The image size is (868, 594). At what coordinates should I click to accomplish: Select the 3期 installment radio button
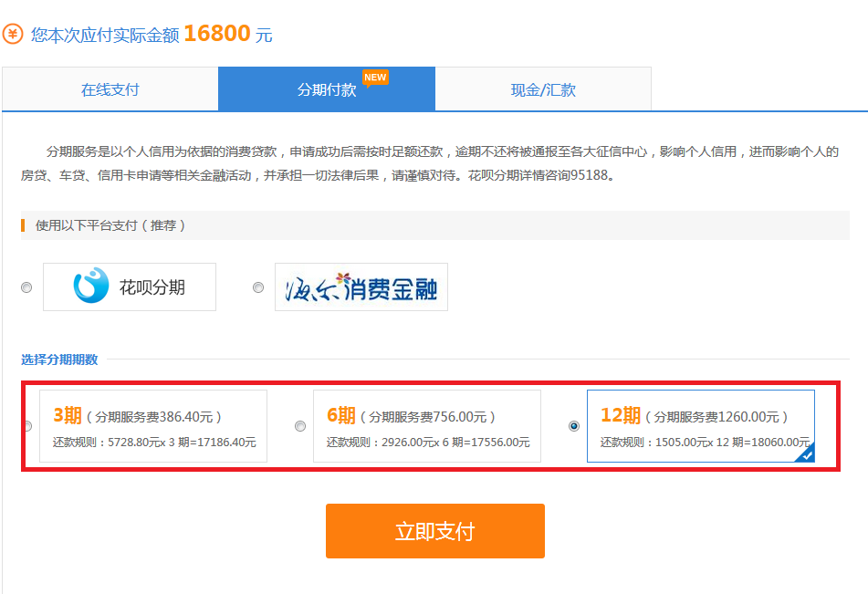point(26,425)
